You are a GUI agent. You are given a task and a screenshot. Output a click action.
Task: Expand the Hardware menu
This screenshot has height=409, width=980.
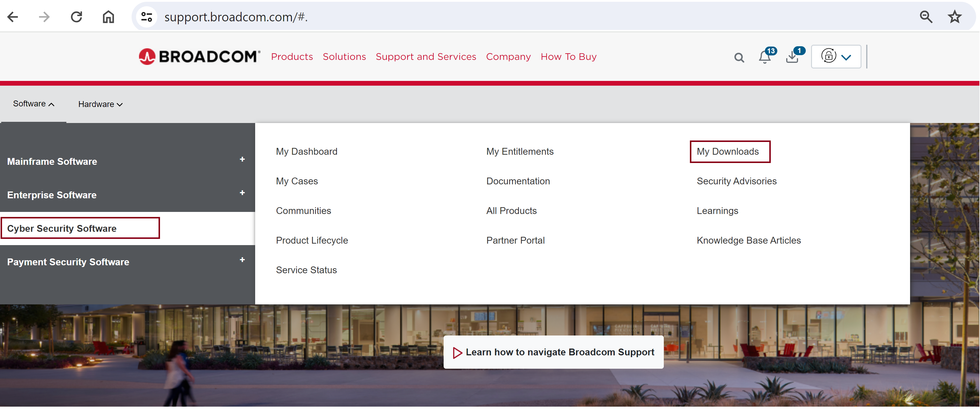[x=100, y=104]
